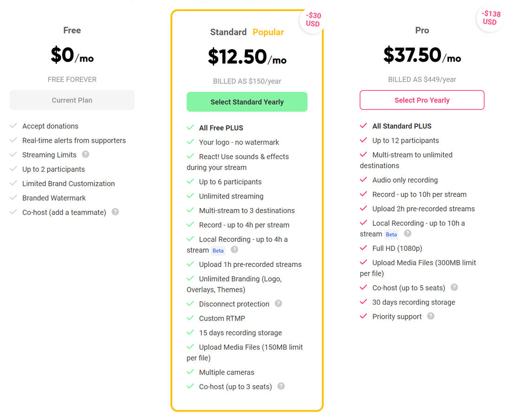Click the -$138 USD discount badge

[x=490, y=18]
